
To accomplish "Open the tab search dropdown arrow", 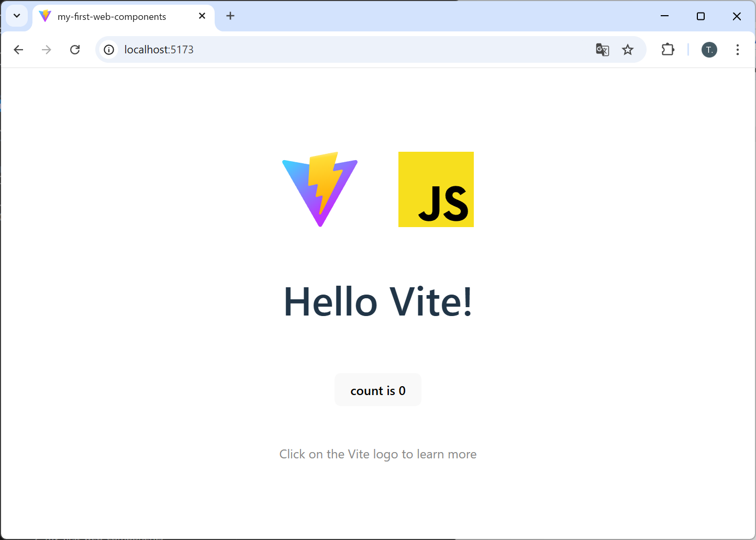I will 17,16.
